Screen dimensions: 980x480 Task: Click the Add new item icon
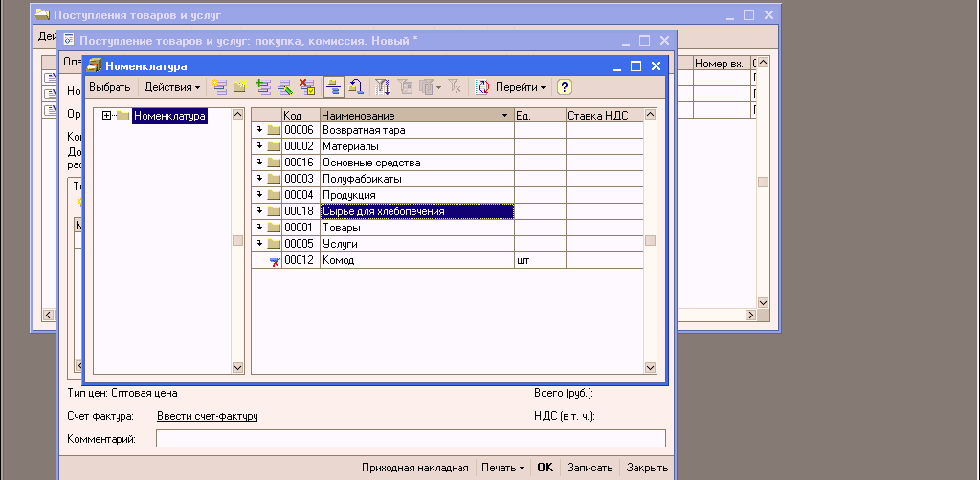click(219, 87)
